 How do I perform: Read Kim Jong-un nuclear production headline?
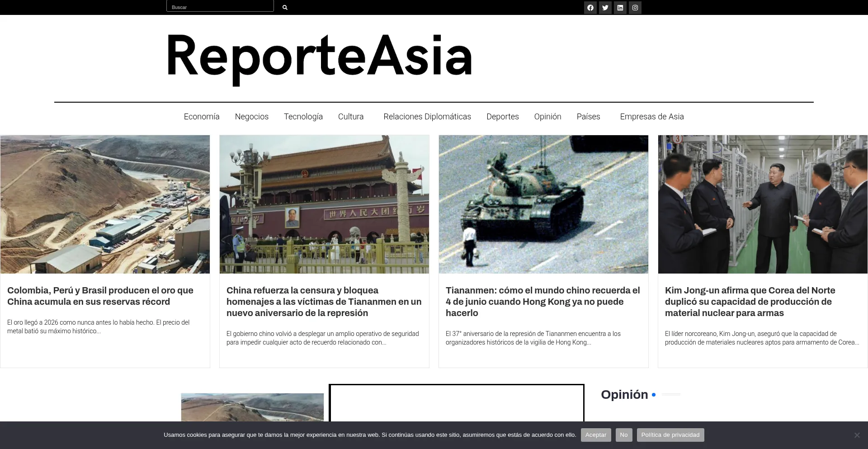(750, 302)
